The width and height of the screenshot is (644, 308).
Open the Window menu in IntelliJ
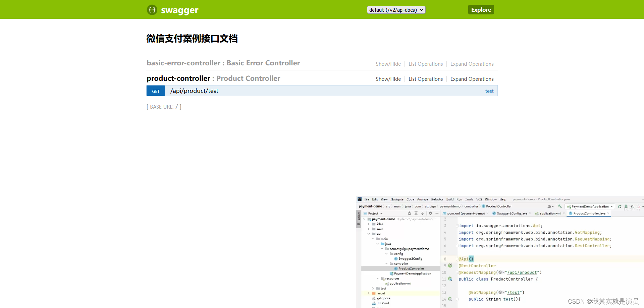(x=491, y=199)
